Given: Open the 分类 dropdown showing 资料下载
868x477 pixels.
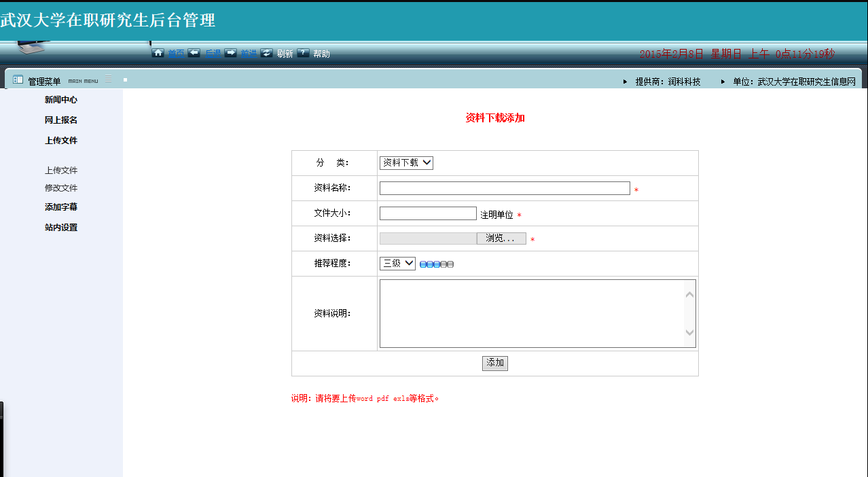Looking at the screenshot, I should pos(406,163).
